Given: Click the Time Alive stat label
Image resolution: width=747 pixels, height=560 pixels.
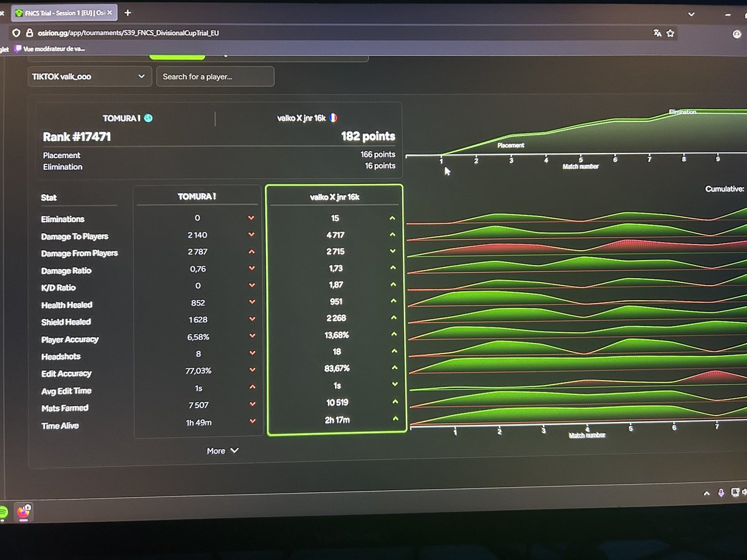Looking at the screenshot, I should pos(60,426).
